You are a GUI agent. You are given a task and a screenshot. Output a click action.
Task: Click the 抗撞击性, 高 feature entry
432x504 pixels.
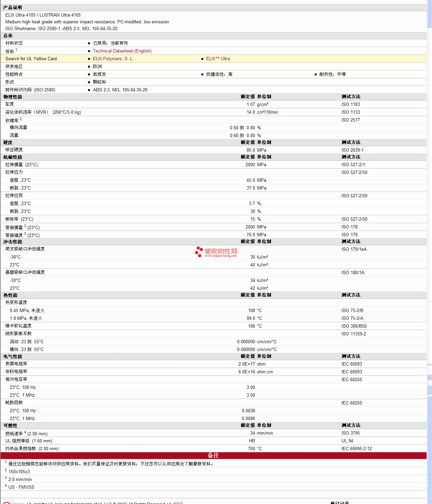219,74
